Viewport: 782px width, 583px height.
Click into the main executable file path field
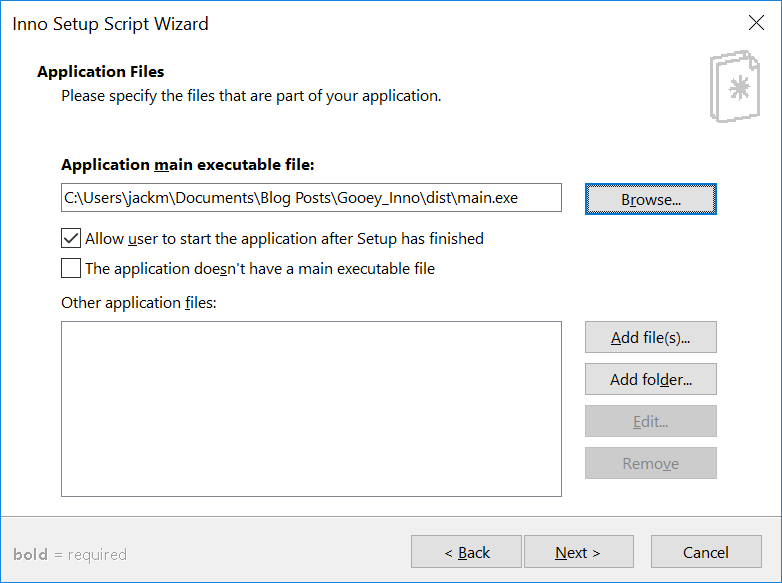[311, 198]
